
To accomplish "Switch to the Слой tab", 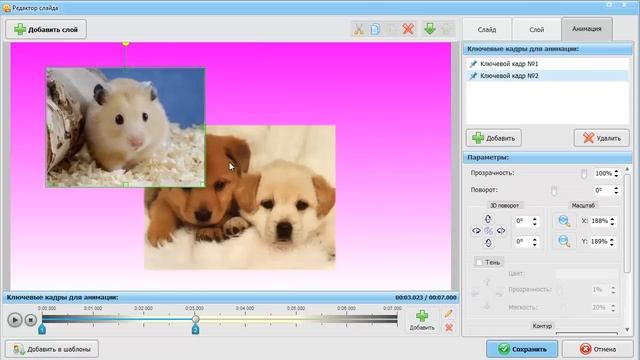I will click(x=536, y=29).
